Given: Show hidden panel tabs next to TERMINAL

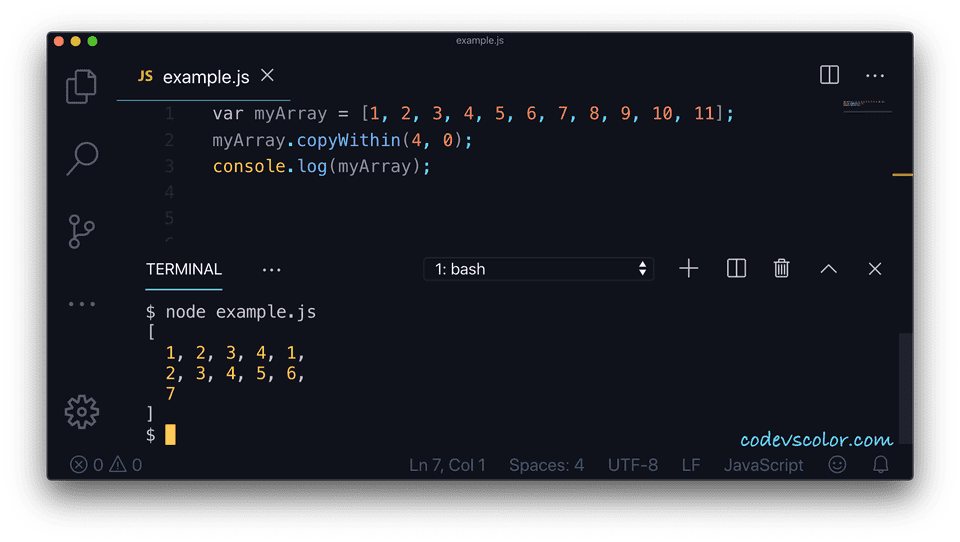Looking at the screenshot, I should coord(271,270).
